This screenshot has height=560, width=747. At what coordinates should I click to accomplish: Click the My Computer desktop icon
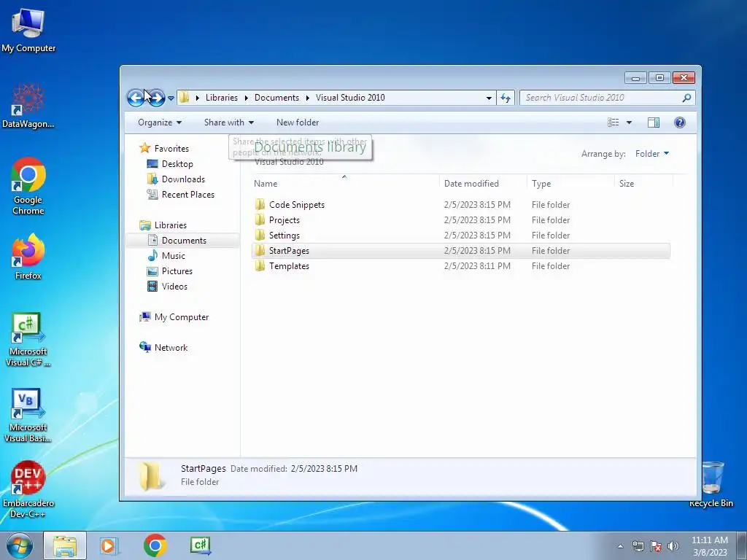(28, 31)
